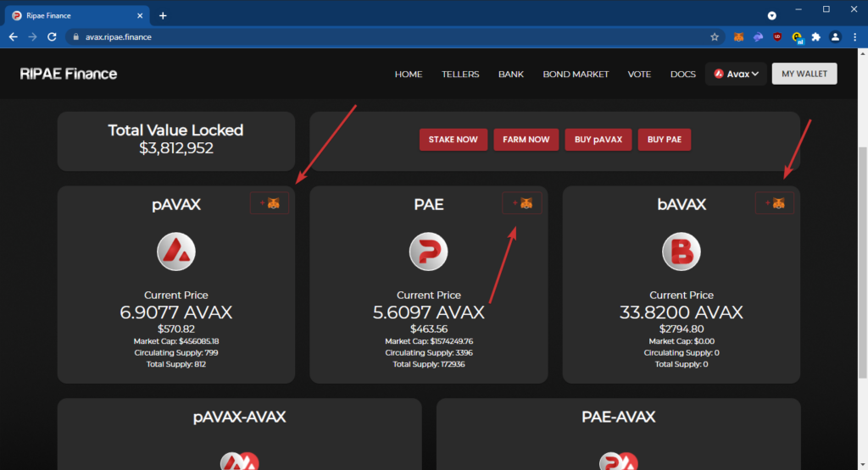Click the RIPAE Finance logo
Image resolution: width=868 pixels, height=470 pixels.
point(69,74)
